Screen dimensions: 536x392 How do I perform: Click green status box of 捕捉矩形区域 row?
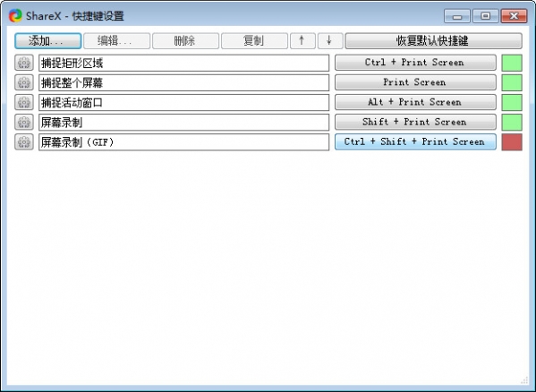[x=512, y=63]
